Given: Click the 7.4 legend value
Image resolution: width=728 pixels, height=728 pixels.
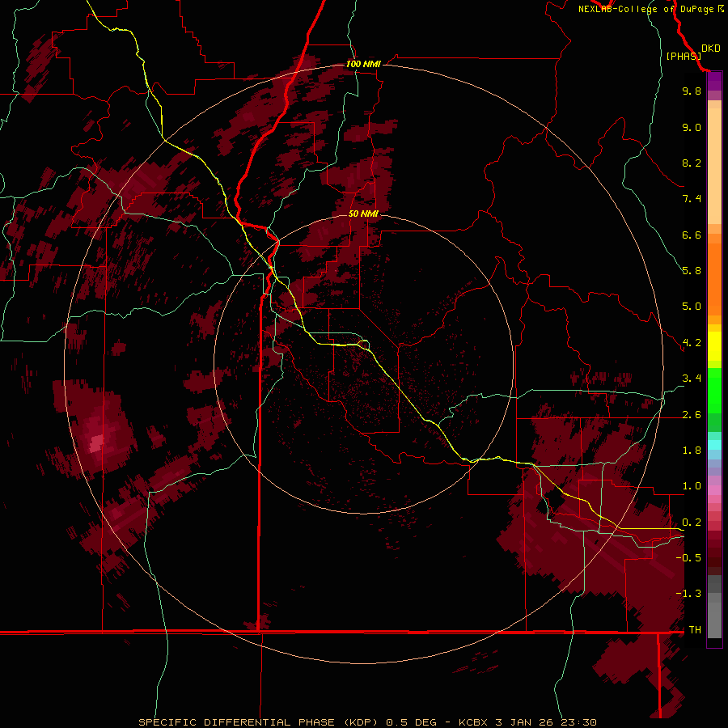Looking at the screenshot, I should (x=692, y=199).
